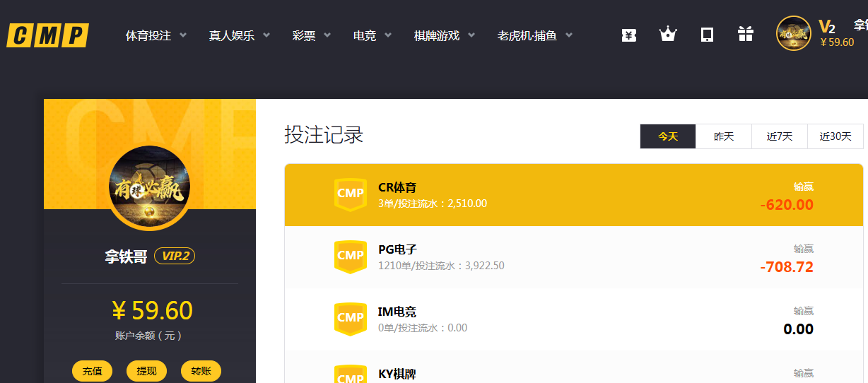Show records for 近7天

(779, 136)
